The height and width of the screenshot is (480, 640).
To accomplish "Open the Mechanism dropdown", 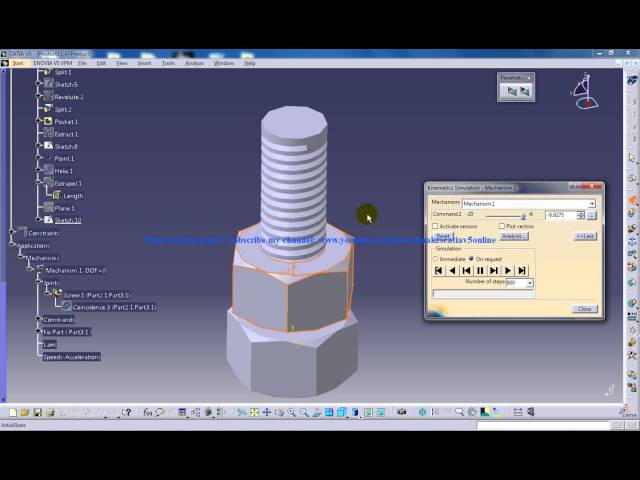I will pyautogui.click(x=592, y=204).
